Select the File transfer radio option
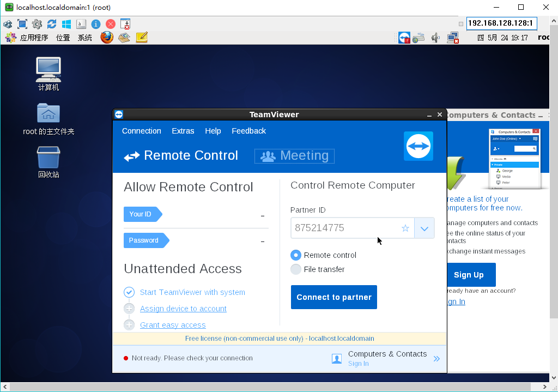 click(296, 269)
